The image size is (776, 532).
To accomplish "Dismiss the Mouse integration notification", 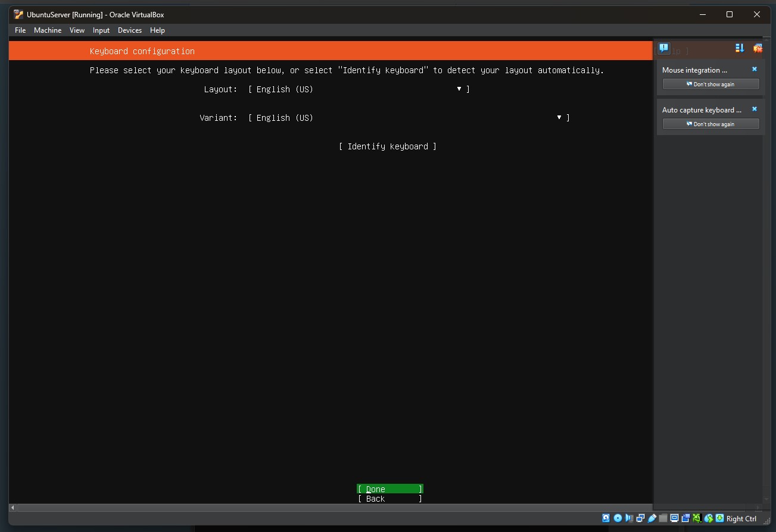I will (x=755, y=70).
